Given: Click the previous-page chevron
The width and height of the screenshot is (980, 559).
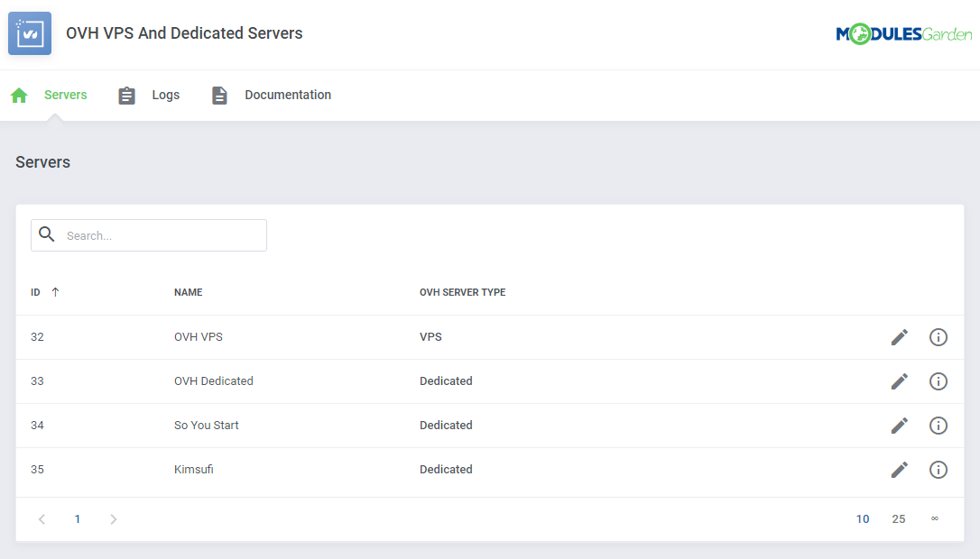Looking at the screenshot, I should tap(42, 518).
